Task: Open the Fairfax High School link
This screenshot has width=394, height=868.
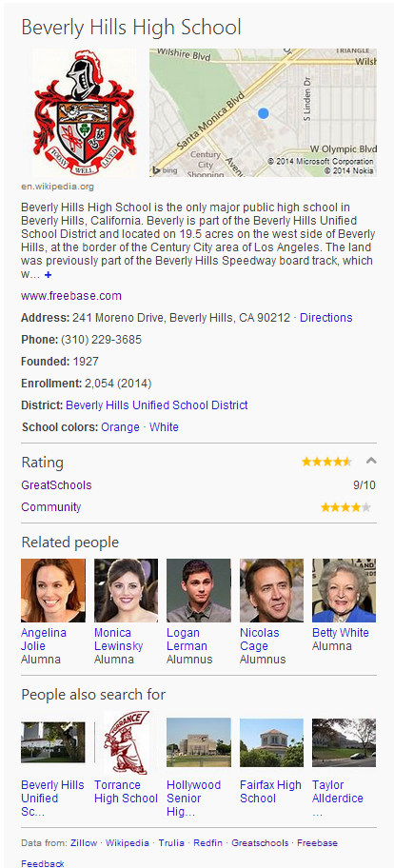Action: point(270,792)
